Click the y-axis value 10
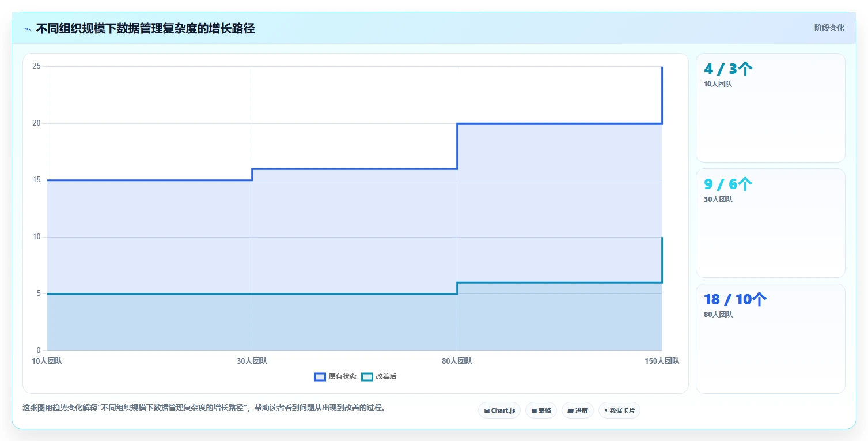 coord(37,237)
